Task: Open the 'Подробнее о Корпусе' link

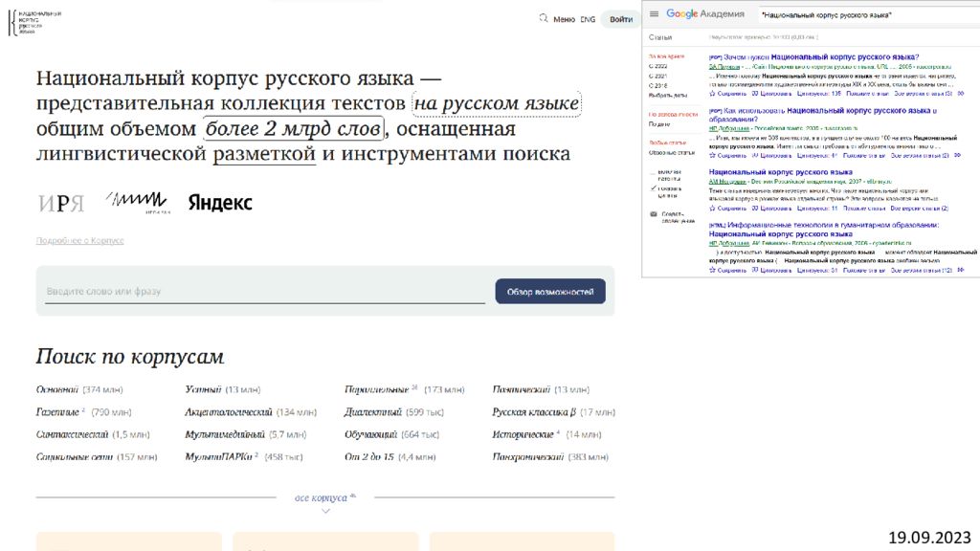Action: (80, 240)
